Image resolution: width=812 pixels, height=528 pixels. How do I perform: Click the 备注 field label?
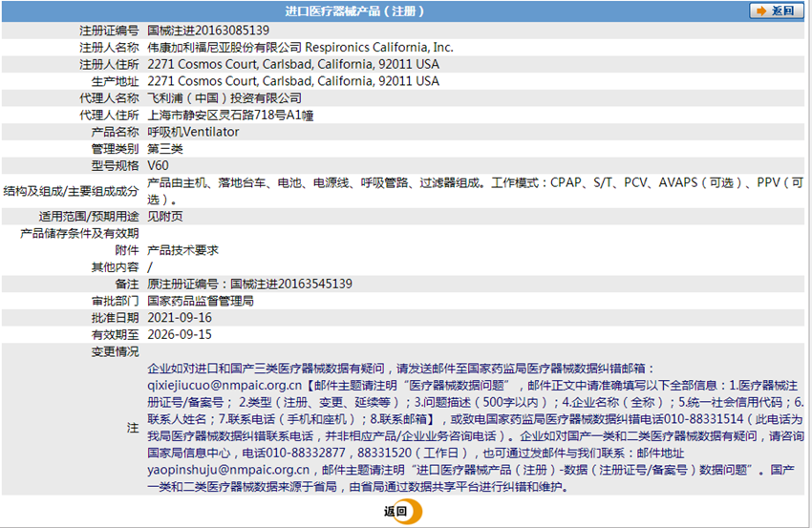pyautogui.click(x=127, y=285)
